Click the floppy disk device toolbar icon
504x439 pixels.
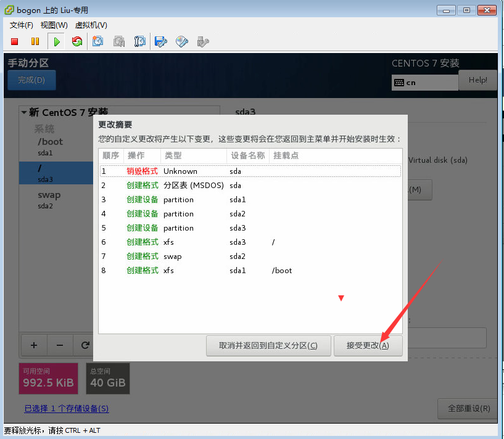pos(161,41)
